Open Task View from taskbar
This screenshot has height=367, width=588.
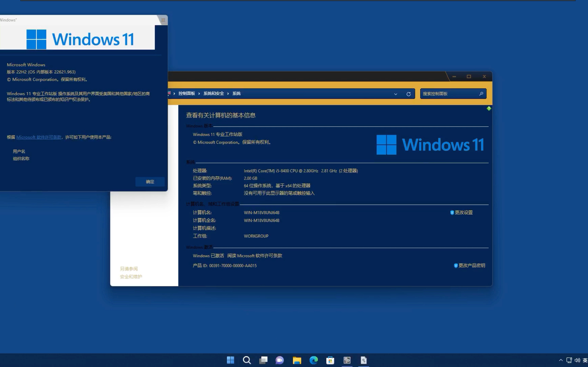click(x=263, y=360)
